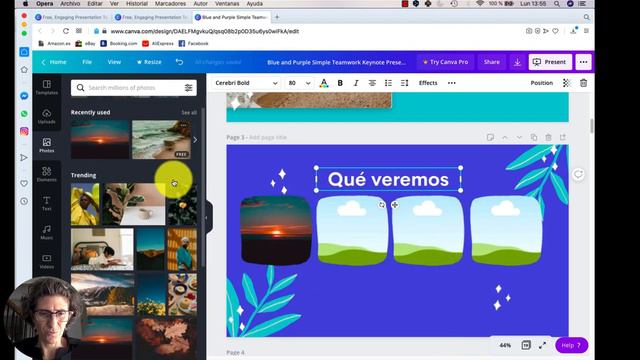Add a new page after Page 3
The height and width of the screenshot is (360, 640).
563,138
